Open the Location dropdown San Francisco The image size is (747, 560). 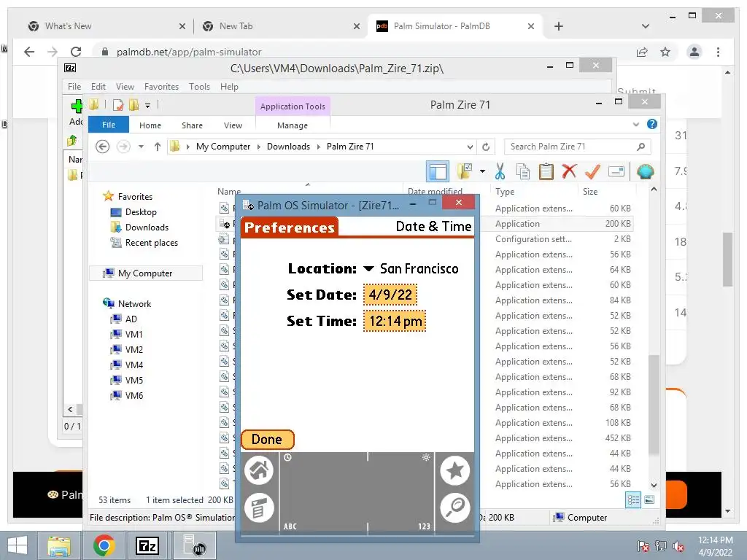point(411,268)
